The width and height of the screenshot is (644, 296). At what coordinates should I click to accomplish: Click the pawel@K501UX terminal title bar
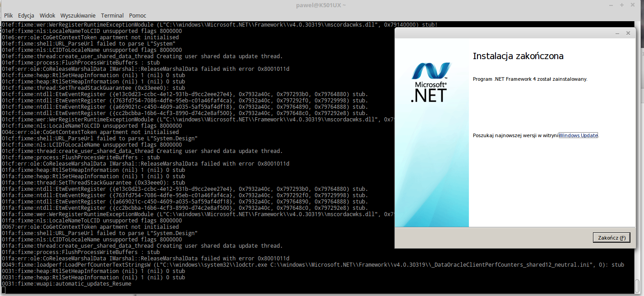click(321, 5)
